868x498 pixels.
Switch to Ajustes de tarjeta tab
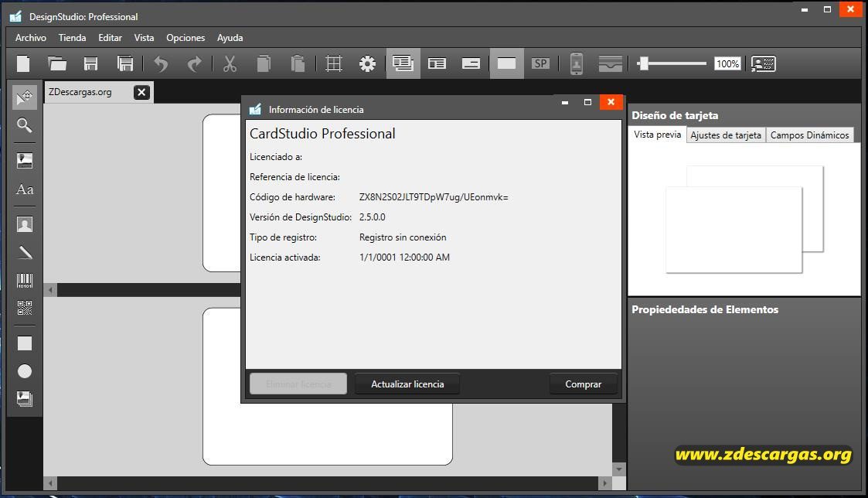[726, 135]
